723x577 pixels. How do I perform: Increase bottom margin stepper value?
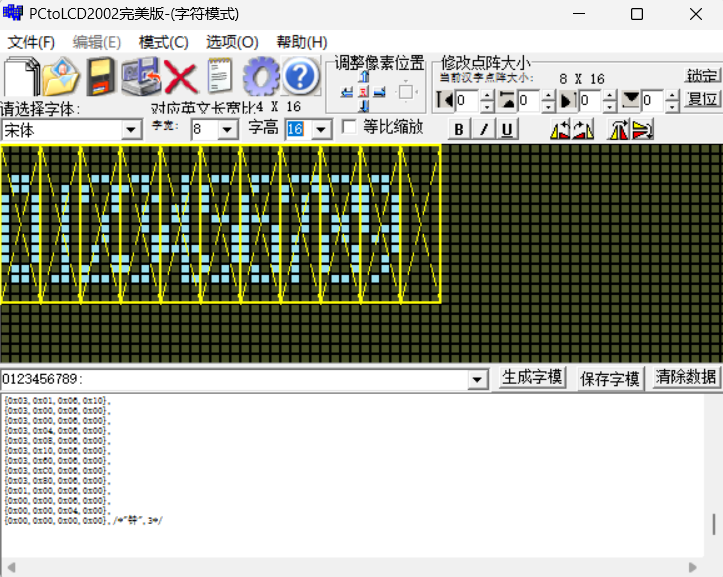click(x=672, y=95)
